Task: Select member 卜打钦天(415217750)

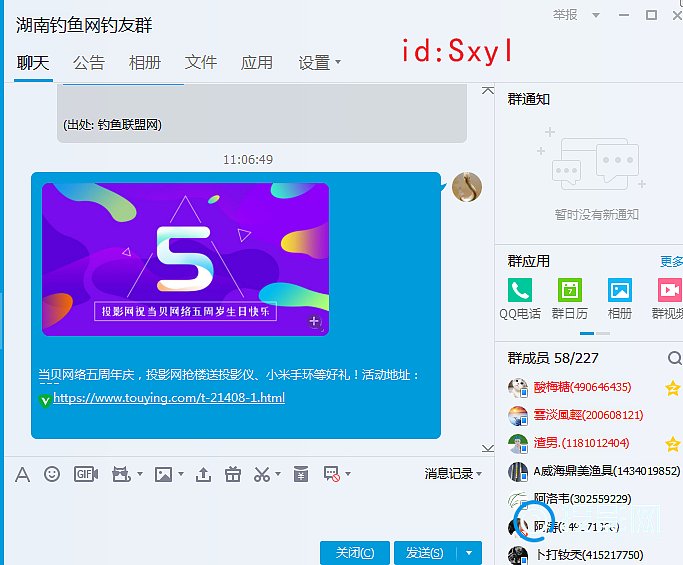Action: tap(589, 555)
